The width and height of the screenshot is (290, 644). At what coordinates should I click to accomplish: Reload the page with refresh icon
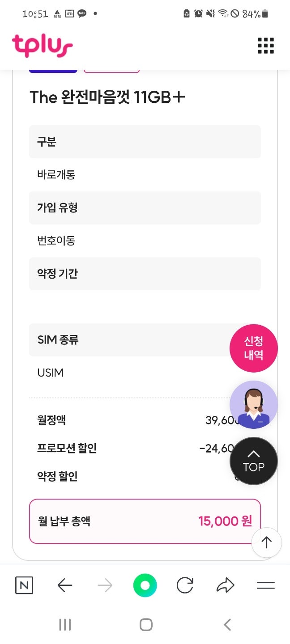click(x=185, y=585)
